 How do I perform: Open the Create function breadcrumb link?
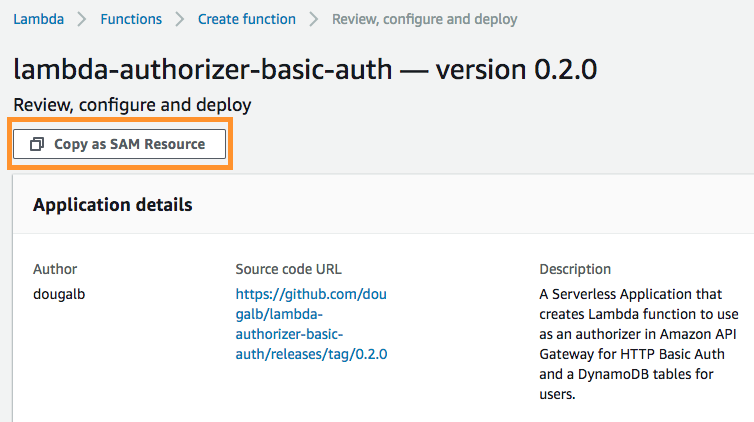[x=246, y=19]
